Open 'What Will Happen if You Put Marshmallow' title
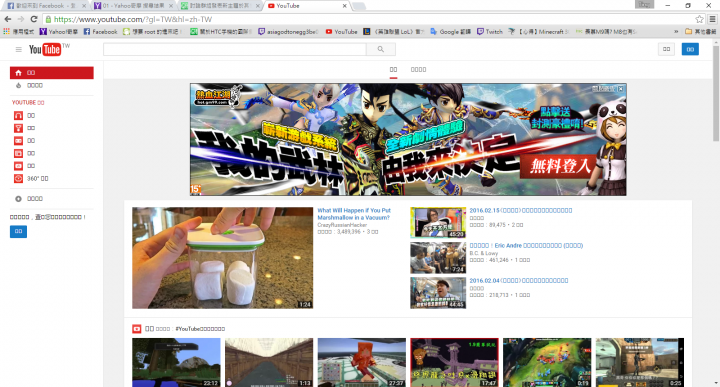This screenshot has width=720, height=387. click(x=354, y=214)
